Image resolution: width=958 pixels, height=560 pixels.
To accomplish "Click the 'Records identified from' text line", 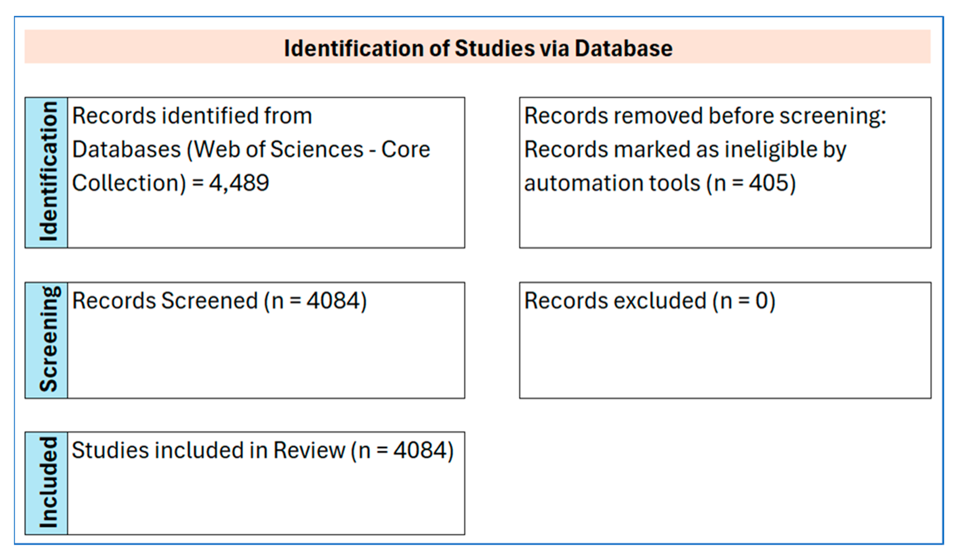I will 192,116.
